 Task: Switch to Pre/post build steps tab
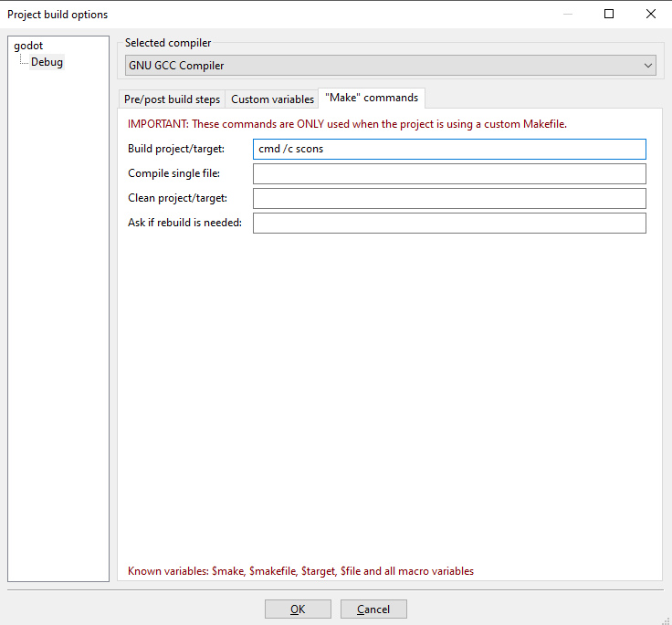coord(172,99)
